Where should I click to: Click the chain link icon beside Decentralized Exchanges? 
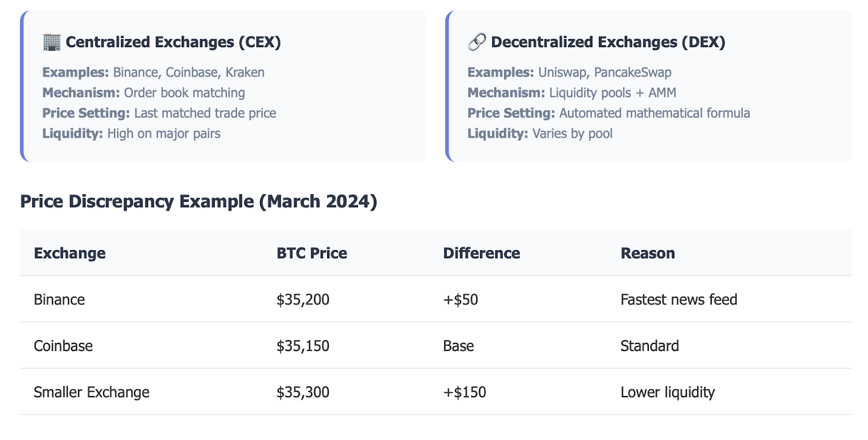[477, 42]
